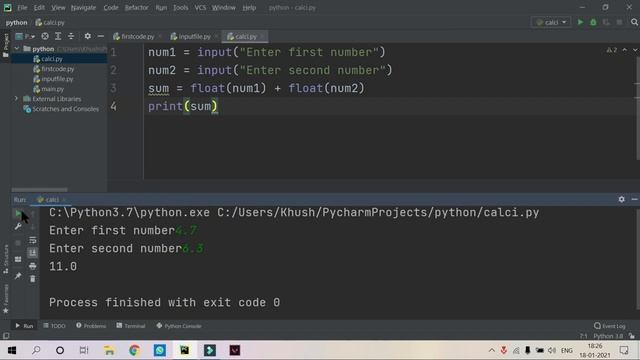Click wrench icon in Run panel
The width and height of the screenshot is (640, 360).
pyautogui.click(x=18, y=227)
